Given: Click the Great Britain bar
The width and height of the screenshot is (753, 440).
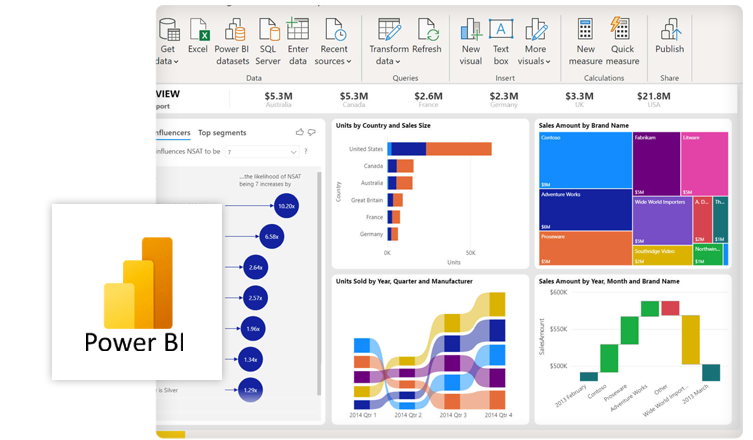Looking at the screenshot, I should click(395, 200).
